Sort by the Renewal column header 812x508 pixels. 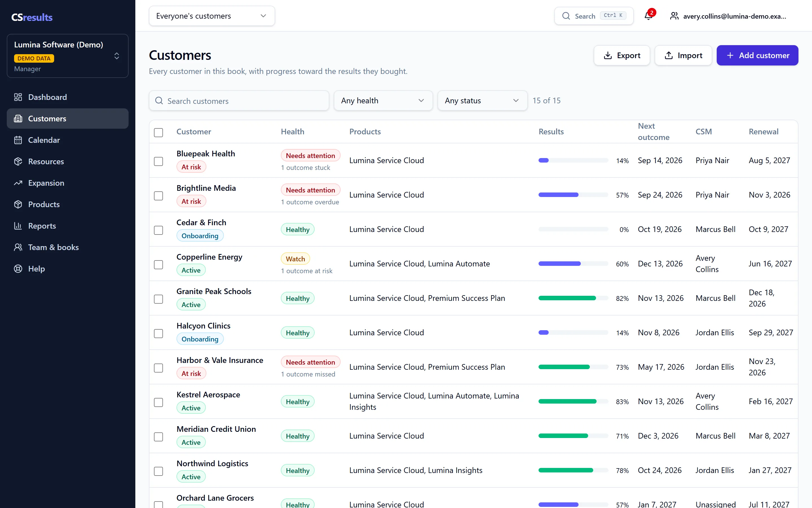(763, 132)
